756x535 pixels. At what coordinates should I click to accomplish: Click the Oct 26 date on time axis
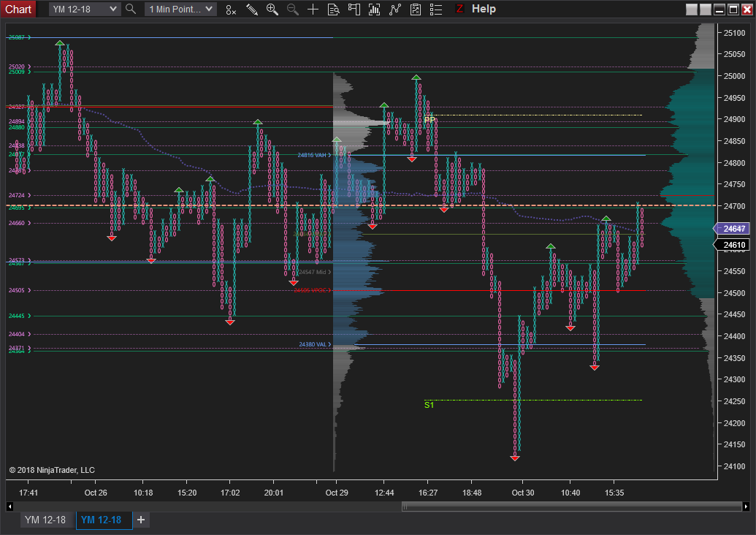(x=96, y=493)
